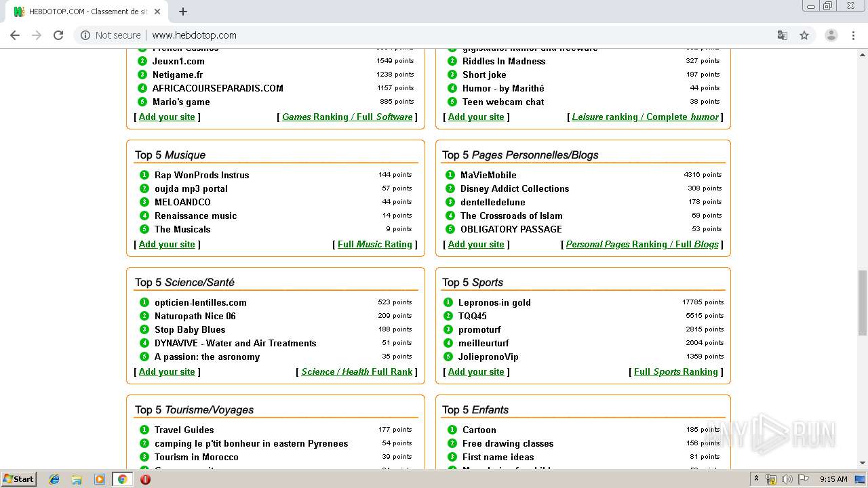
Task: Open Tourism in Morocco entry
Action: click(x=196, y=457)
